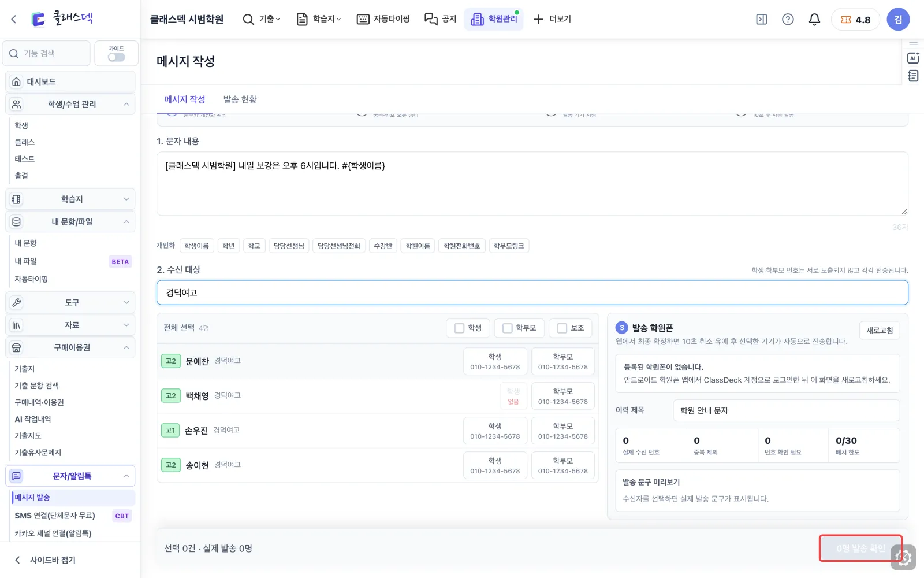Open the AI assistant icon on right edge
This screenshot has width=924, height=578.
coord(913,58)
